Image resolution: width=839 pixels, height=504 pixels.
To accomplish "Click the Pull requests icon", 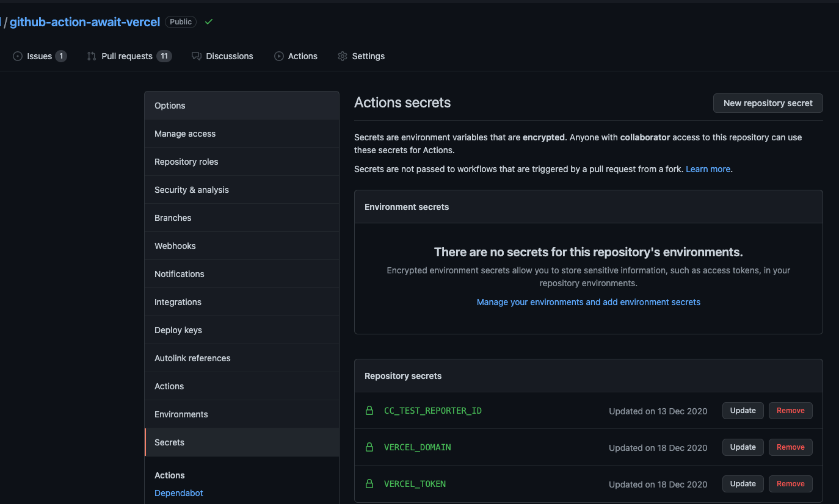I will pos(92,56).
